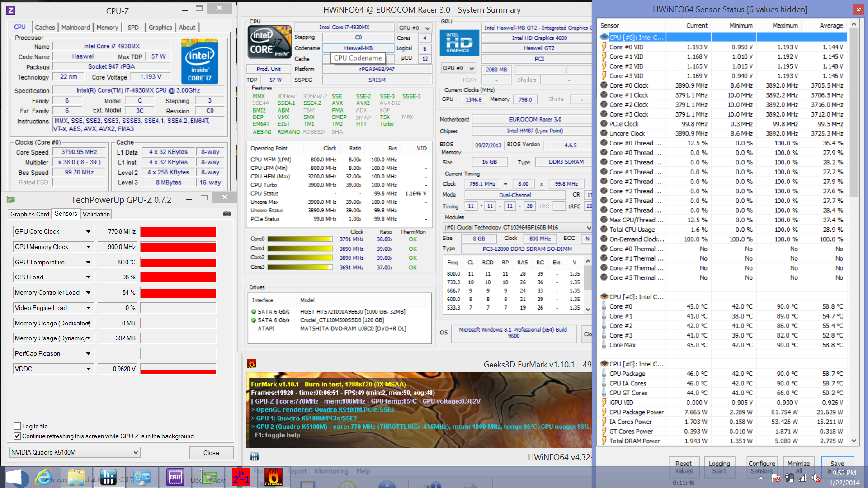Click the Configure Sensors button
The image size is (868, 488).
tap(762, 467)
